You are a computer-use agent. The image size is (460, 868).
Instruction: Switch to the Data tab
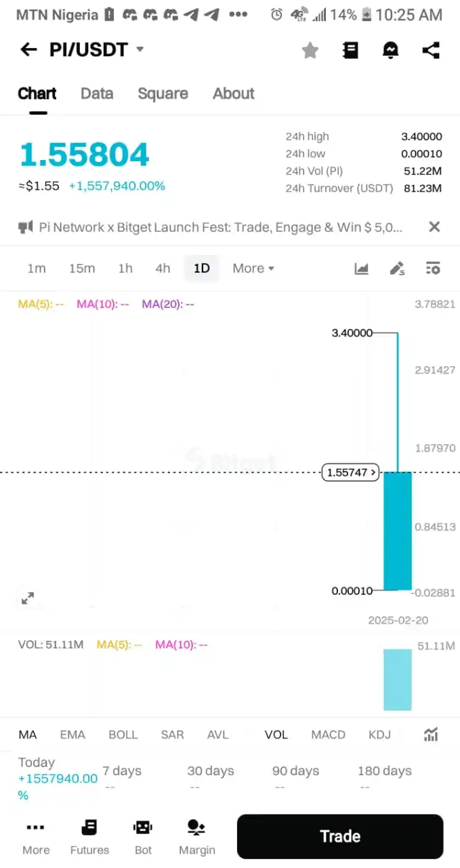pos(97,94)
